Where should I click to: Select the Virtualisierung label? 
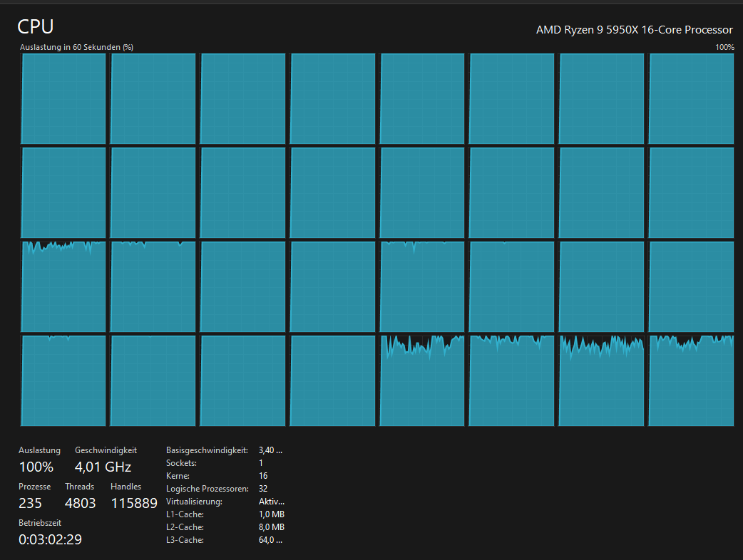pyautogui.click(x=194, y=502)
